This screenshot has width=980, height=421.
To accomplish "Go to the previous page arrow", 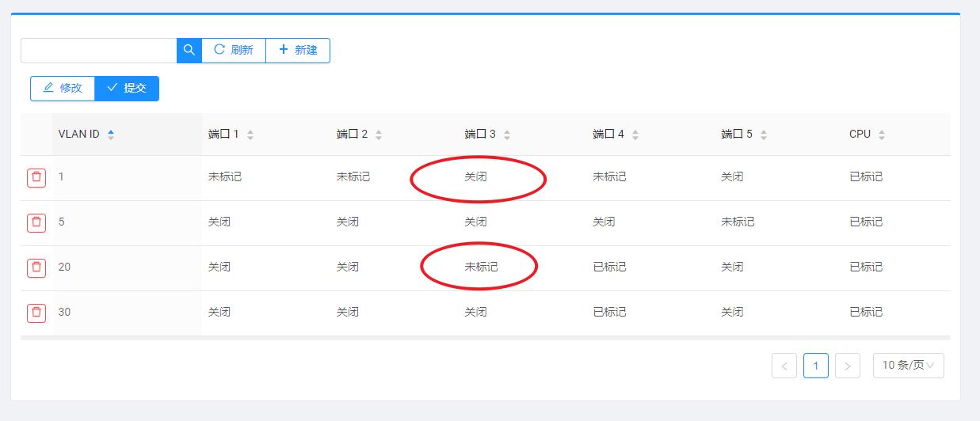I will point(784,366).
